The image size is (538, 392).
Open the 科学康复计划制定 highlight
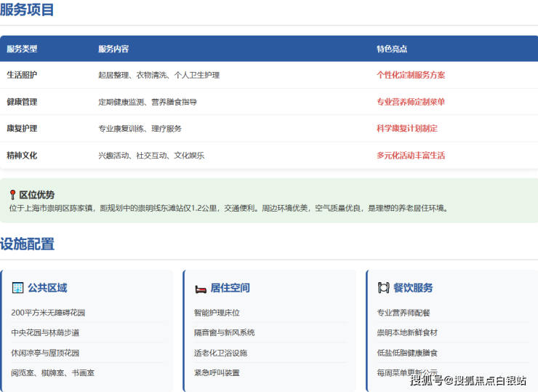407,128
